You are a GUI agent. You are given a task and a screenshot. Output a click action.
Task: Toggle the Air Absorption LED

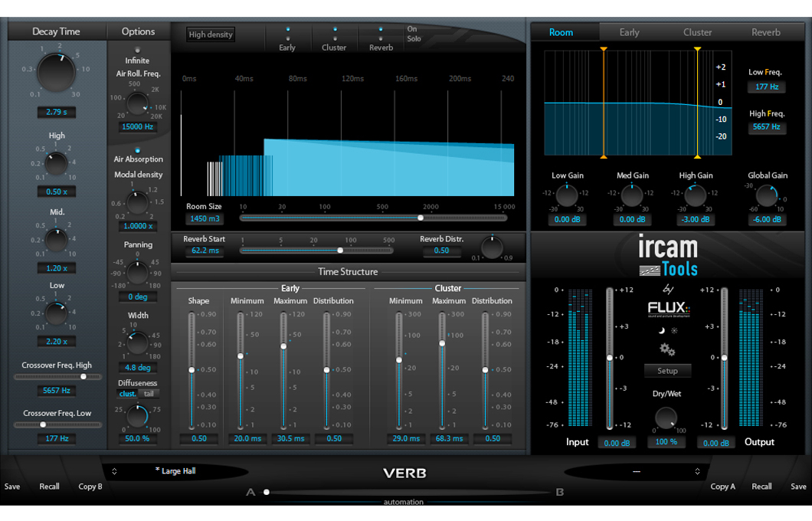(x=138, y=150)
